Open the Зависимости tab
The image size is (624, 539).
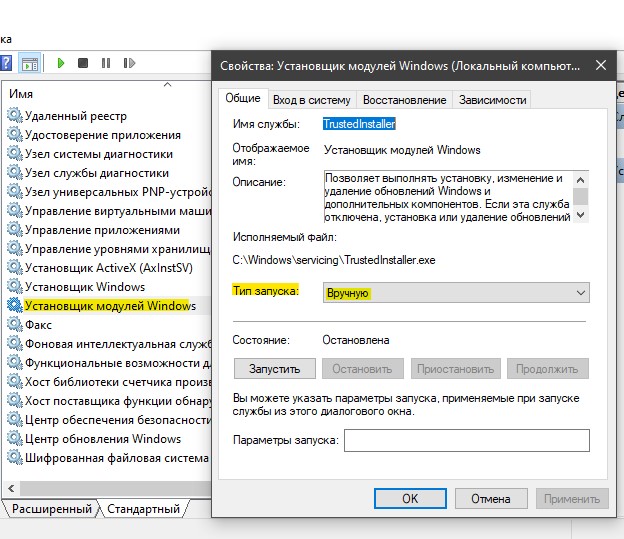tap(492, 100)
